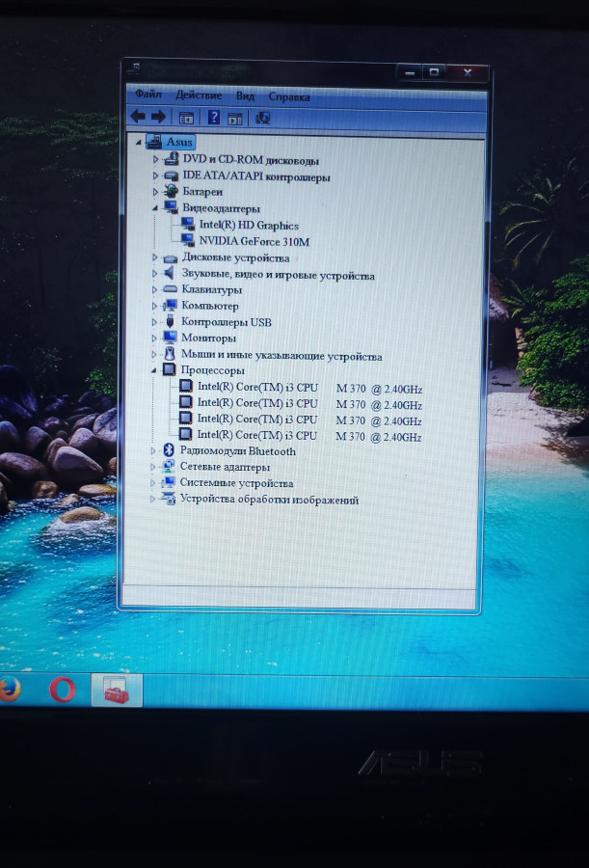Screen dimensions: 589x868
Task: Select the Видеоадаптеры category label
Action: pos(221,208)
